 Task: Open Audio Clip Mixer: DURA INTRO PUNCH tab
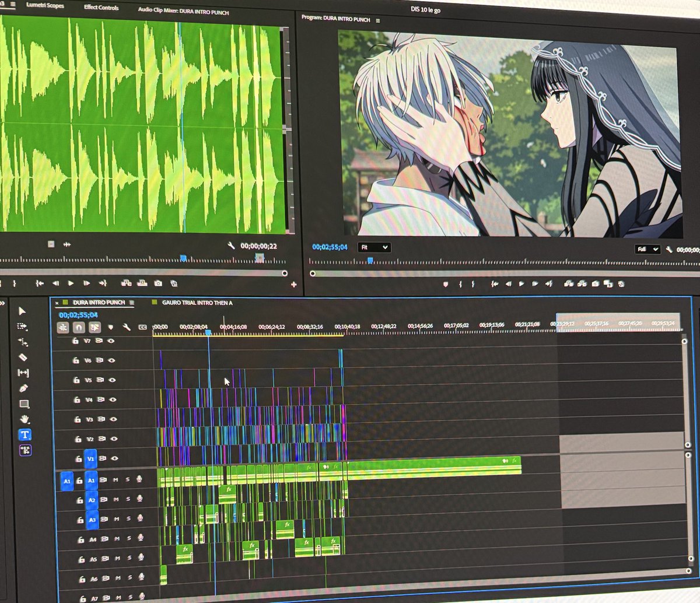[183, 11]
